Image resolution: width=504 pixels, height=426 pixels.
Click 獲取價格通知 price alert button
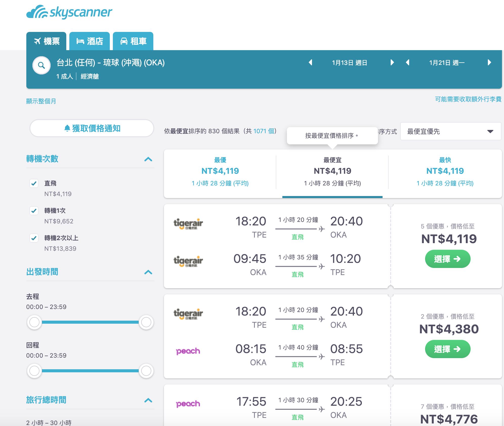(92, 128)
